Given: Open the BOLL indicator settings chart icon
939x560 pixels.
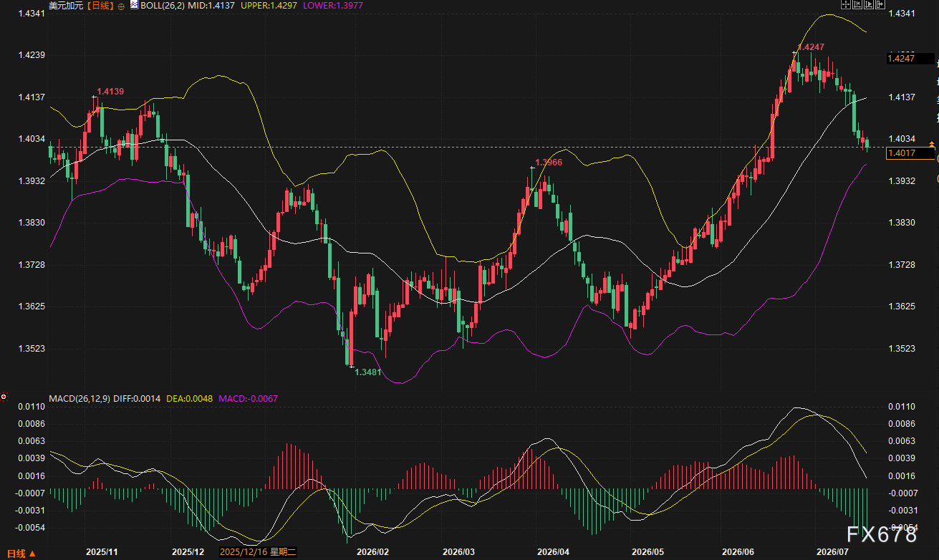Looking at the screenshot, I should 134,5.
